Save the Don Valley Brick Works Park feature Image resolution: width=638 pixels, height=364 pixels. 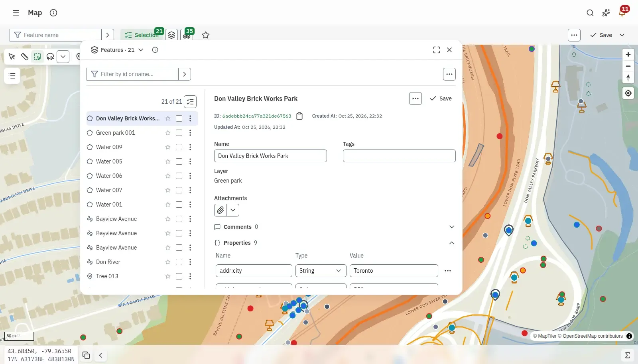pyautogui.click(x=441, y=98)
